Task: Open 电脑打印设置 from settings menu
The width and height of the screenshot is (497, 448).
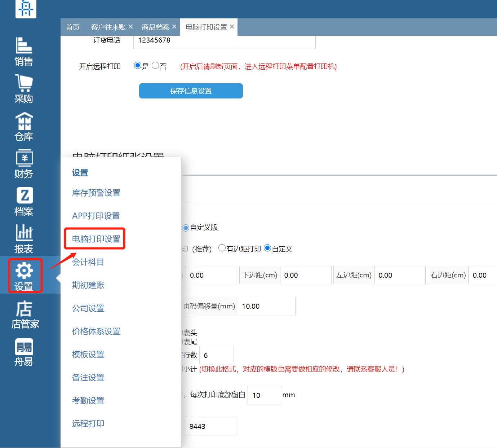Action: [96, 239]
